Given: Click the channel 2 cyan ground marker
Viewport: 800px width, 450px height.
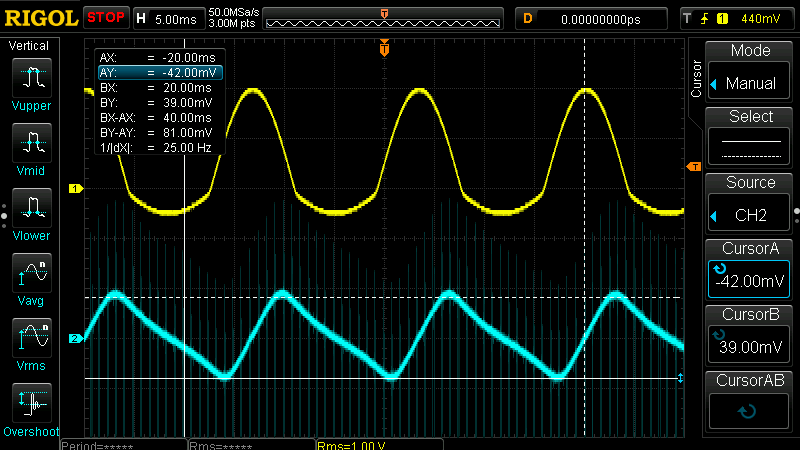Looking at the screenshot, I should [x=73, y=339].
